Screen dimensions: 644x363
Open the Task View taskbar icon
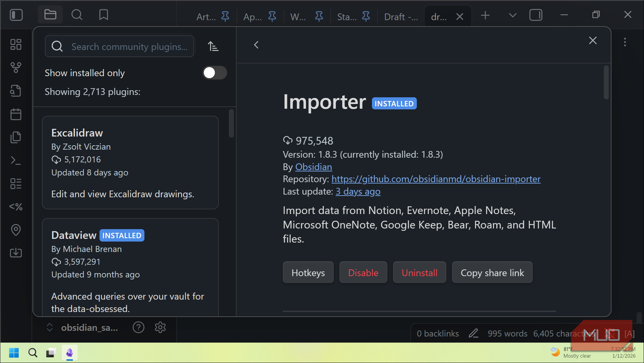tap(51, 353)
